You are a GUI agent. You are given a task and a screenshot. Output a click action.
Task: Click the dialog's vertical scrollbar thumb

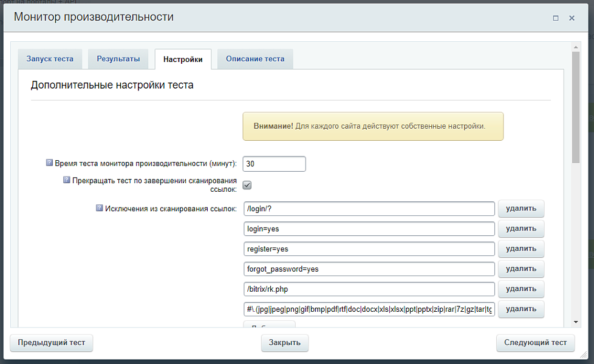576,106
